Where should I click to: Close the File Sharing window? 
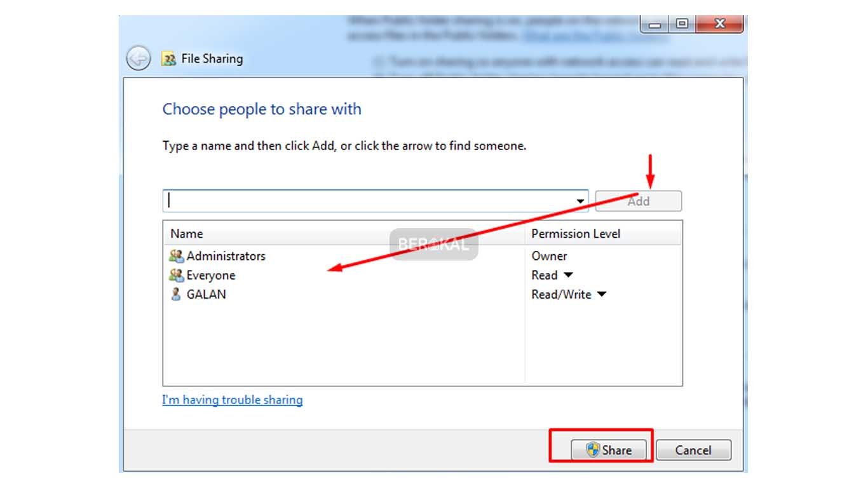[x=719, y=24]
